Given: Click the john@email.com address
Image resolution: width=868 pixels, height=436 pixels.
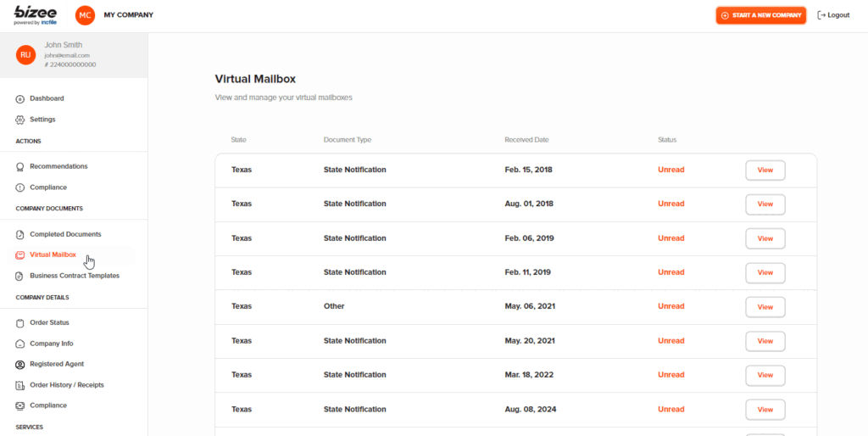Looking at the screenshot, I should 67,55.
